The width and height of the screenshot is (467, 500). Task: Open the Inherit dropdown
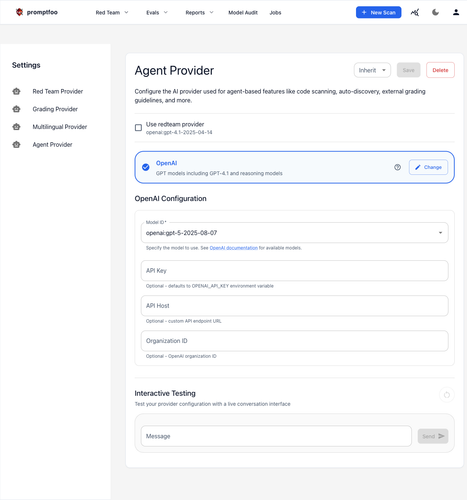[x=372, y=70]
